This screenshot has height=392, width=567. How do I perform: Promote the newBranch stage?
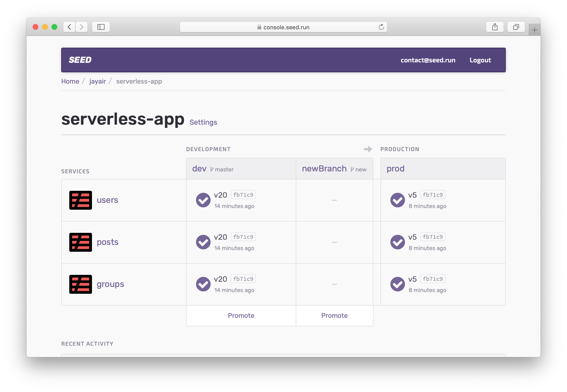coord(334,316)
